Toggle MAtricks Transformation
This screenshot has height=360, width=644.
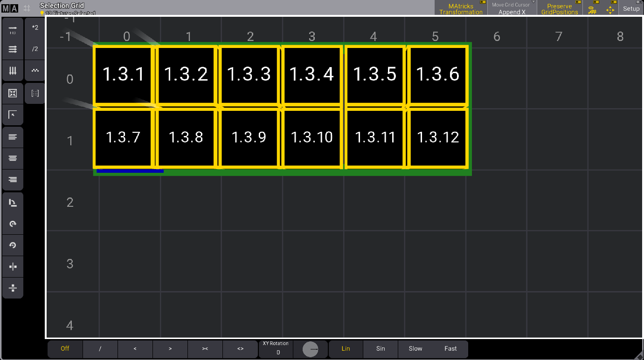click(461, 8)
